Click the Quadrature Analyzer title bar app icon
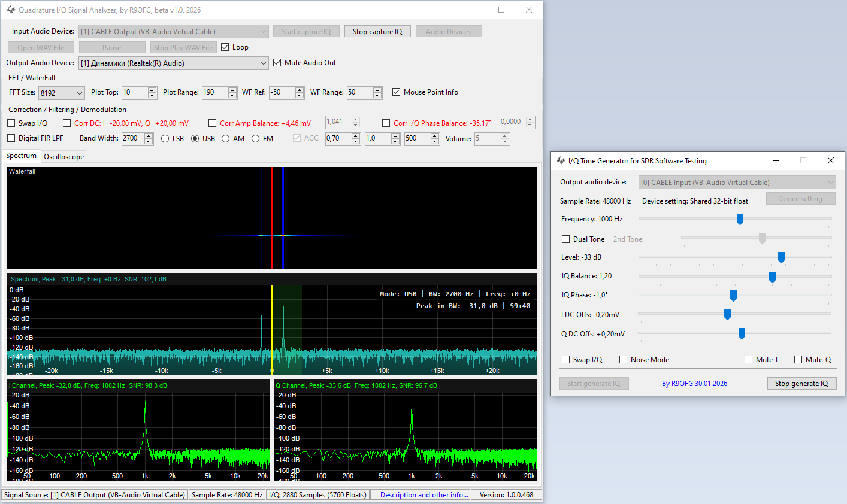Screen dimensions: 847x504 point(11,10)
